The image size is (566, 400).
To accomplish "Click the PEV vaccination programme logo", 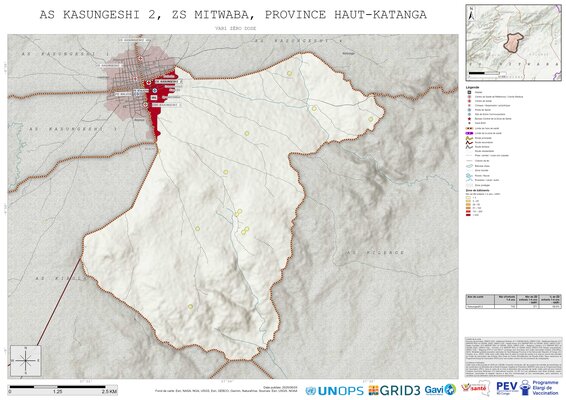I will click(x=527, y=388).
